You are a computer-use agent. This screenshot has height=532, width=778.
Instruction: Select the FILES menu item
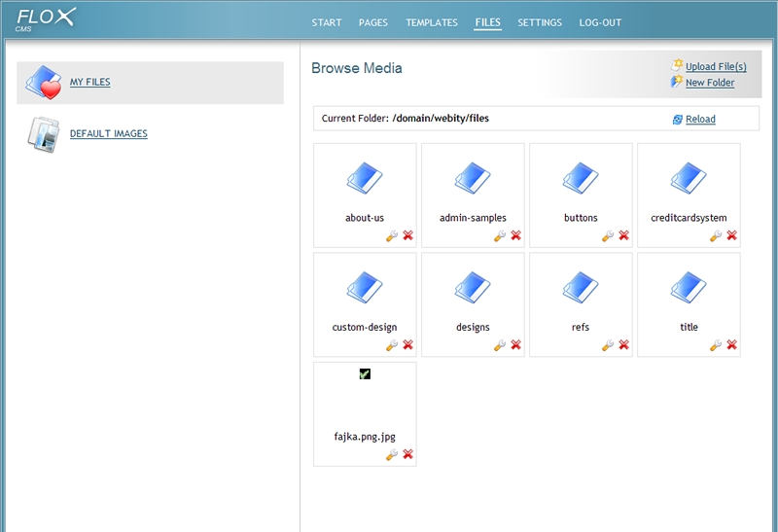click(488, 22)
